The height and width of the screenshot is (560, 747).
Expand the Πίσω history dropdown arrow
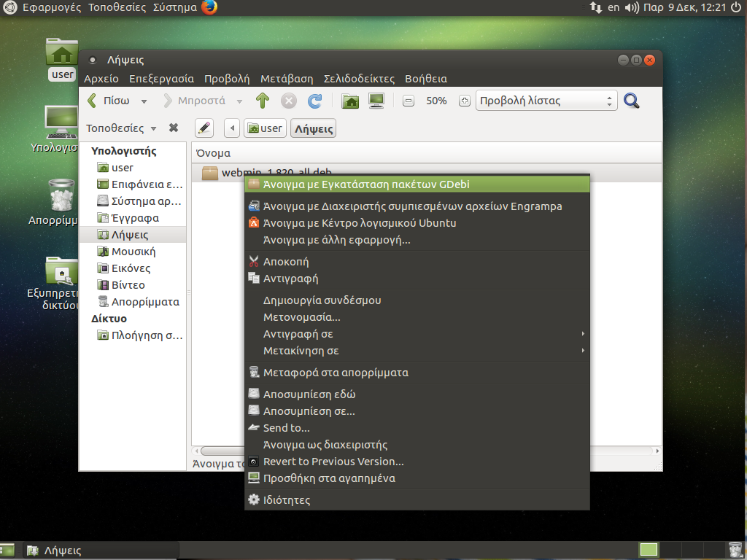point(144,101)
